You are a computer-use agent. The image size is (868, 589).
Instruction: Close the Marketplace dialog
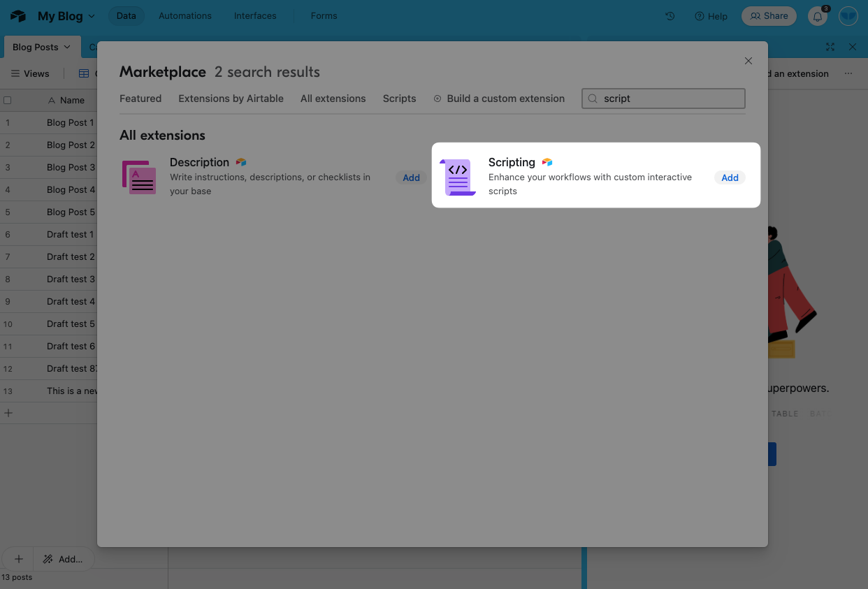(x=748, y=61)
